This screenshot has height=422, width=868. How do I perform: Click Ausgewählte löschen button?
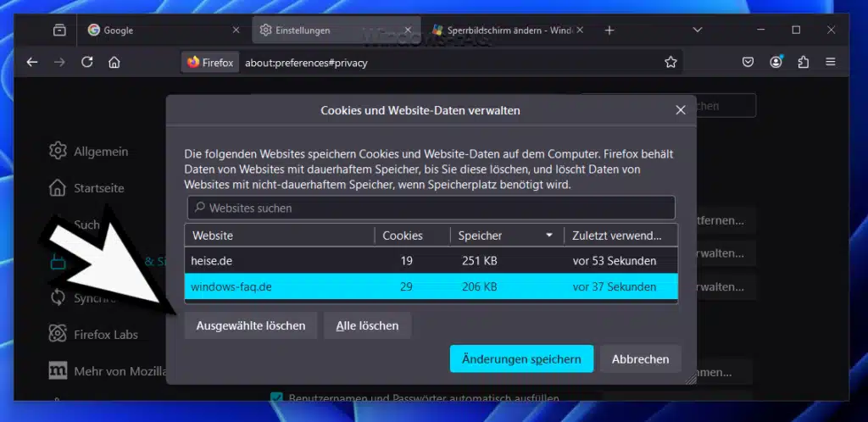click(x=251, y=325)
